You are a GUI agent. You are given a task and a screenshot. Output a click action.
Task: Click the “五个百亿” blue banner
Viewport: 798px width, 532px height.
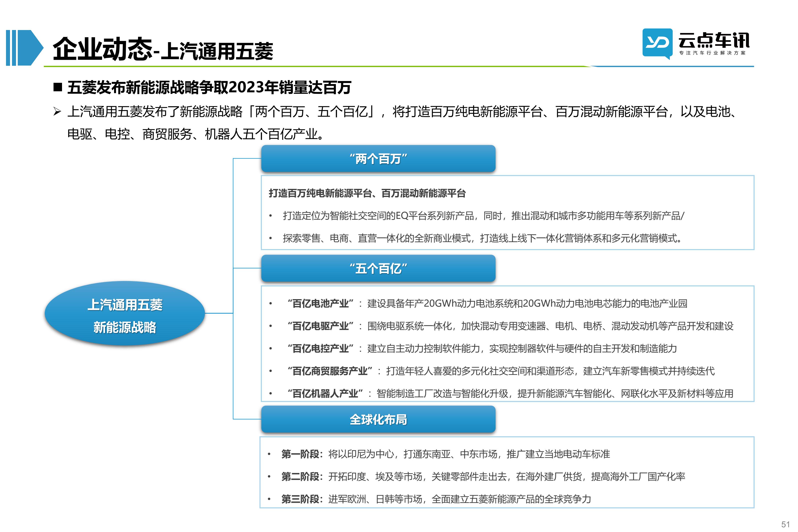tap(378, 268)
